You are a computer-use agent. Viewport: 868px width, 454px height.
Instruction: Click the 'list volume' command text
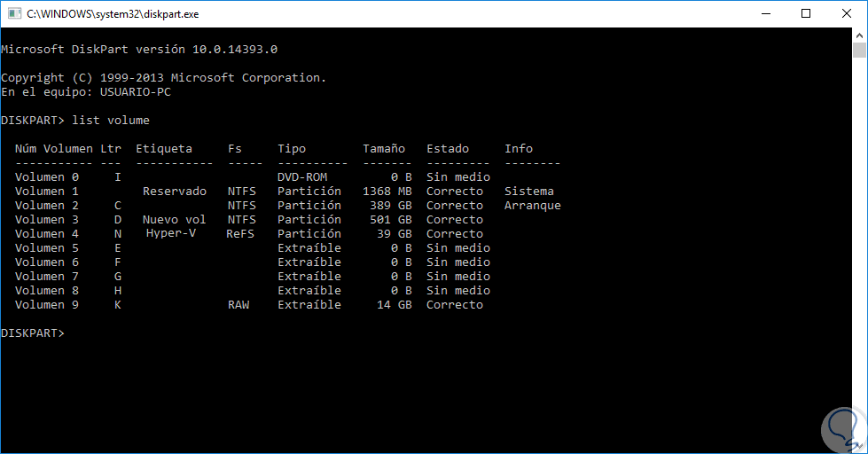(111, 120)
